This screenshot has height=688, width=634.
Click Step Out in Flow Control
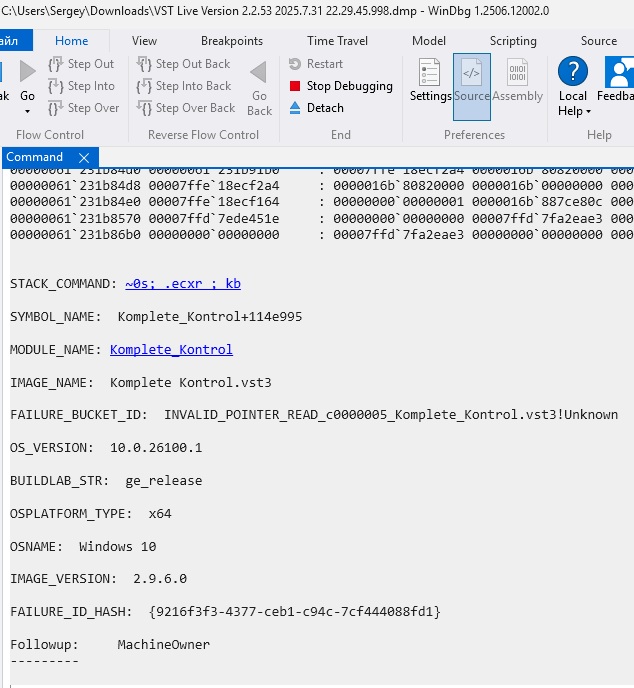(81, 64)
